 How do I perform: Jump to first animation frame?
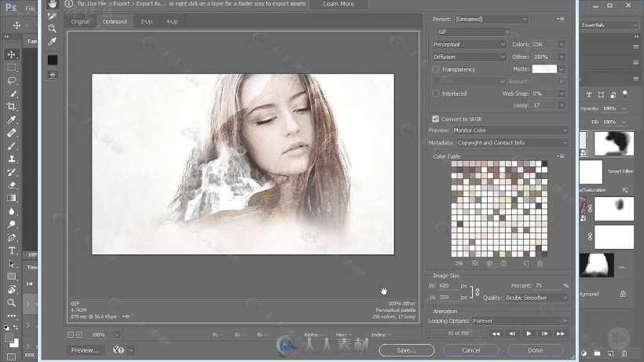tap(496, 334)
